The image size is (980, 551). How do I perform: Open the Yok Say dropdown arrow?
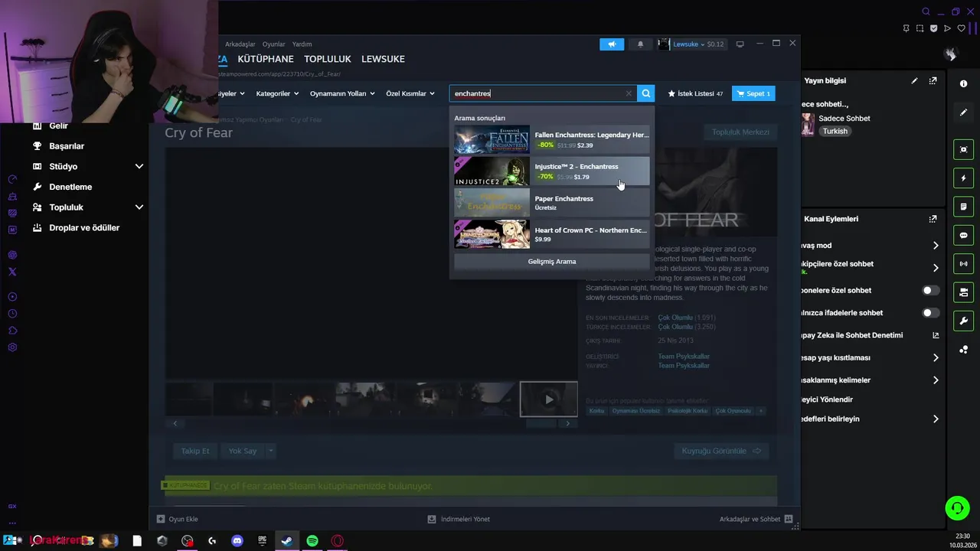[x=270, y=451]
